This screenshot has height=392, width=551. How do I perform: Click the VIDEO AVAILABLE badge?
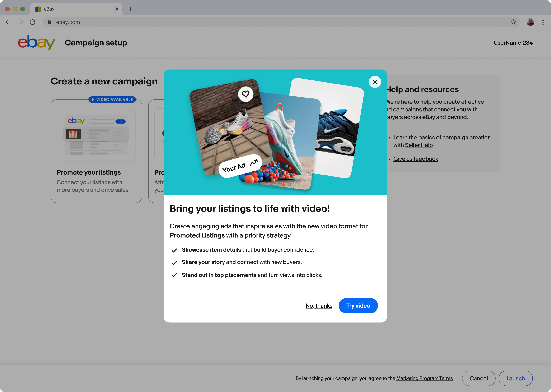[x=112, y=99]
